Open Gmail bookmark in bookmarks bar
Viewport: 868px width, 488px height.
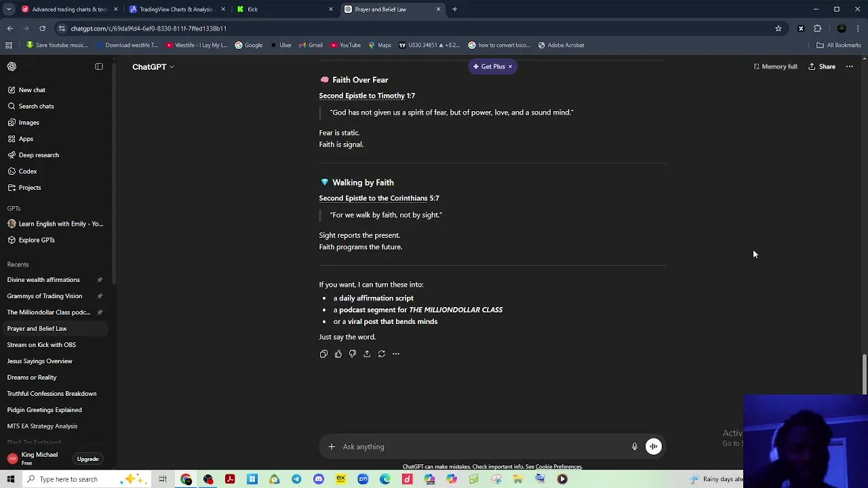tap(311, 45)
